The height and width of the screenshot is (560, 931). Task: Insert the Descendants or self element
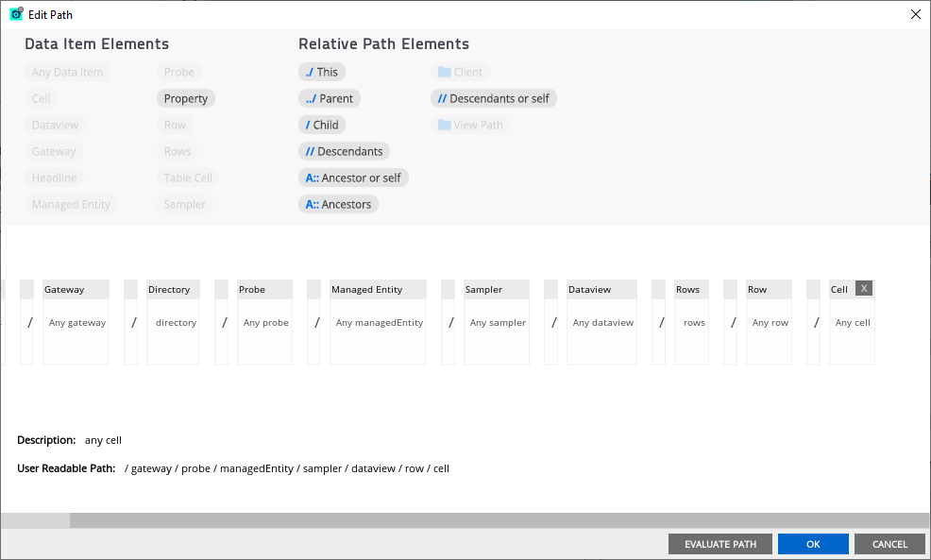point(494,98)
